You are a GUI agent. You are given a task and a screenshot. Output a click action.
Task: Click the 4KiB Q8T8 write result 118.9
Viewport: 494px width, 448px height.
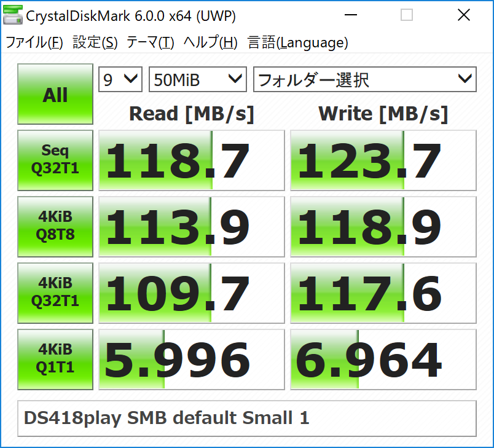click(383, 227)
